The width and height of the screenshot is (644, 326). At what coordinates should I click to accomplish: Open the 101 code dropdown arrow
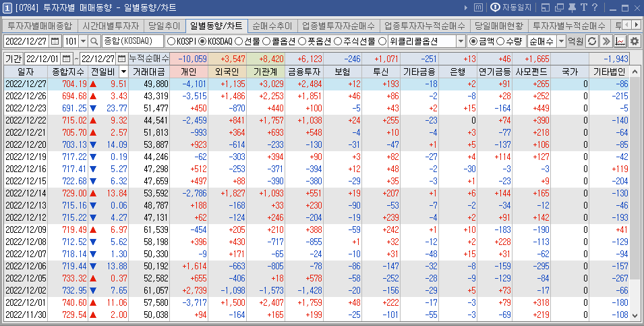point(84,41)
